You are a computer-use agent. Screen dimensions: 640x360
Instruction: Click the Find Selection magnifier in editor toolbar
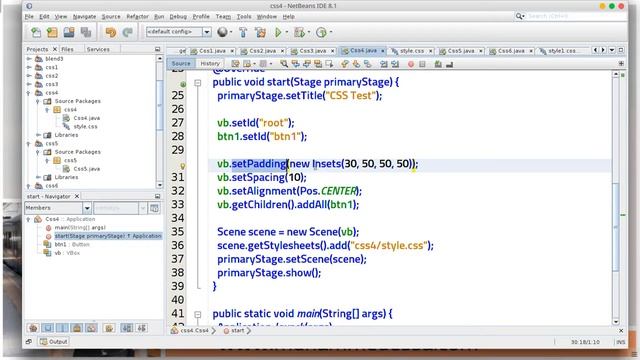[x=284, y=64]
